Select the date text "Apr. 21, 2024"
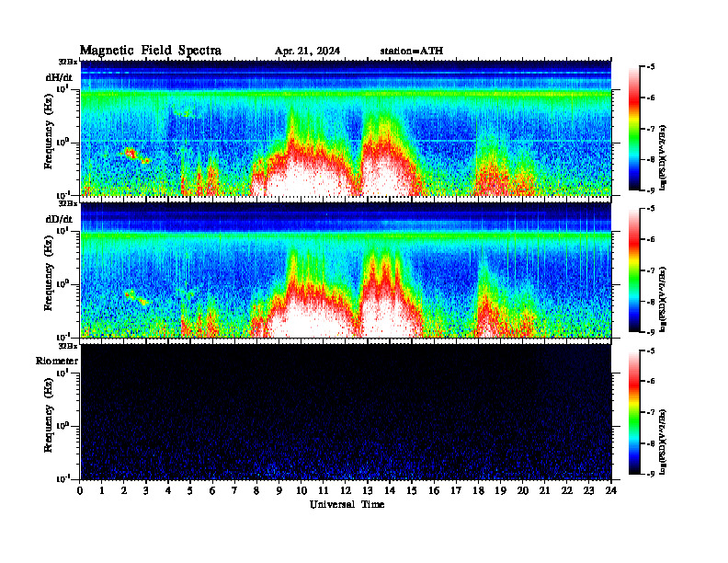Viewport: 728px width, 563px height. click(x=307, y=52)
